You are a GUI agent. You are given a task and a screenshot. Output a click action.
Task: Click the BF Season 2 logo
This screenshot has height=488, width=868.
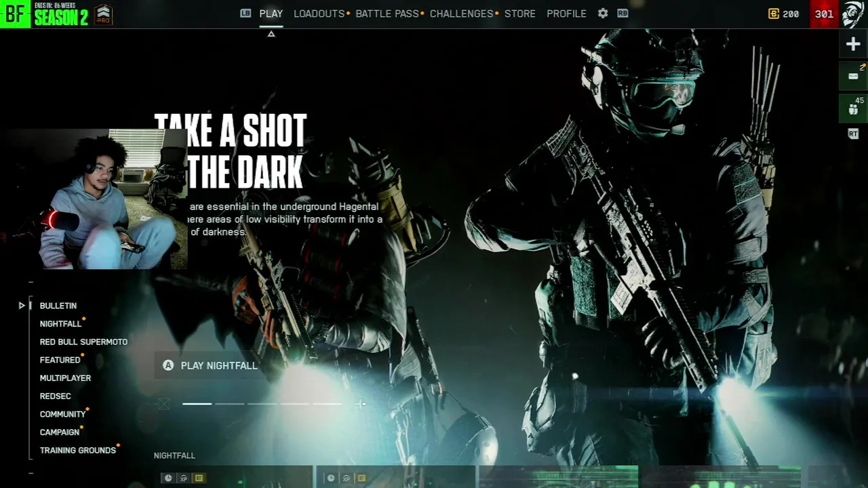point(45,14)
